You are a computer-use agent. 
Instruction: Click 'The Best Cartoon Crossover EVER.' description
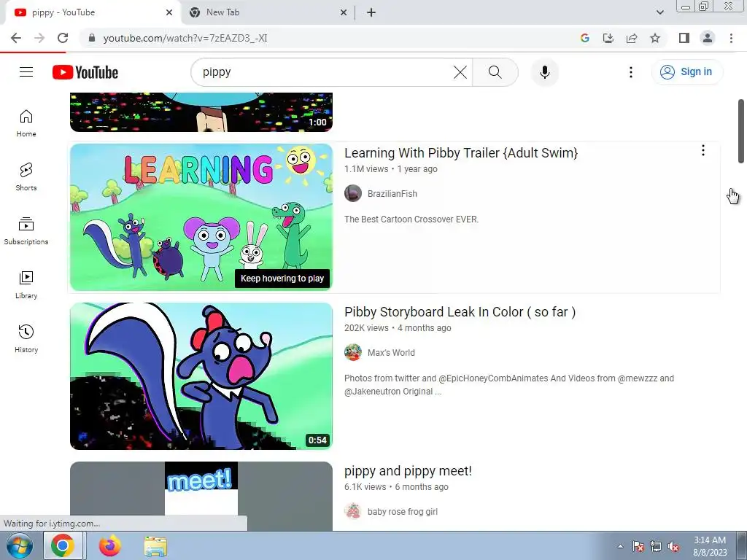(411, 219)
